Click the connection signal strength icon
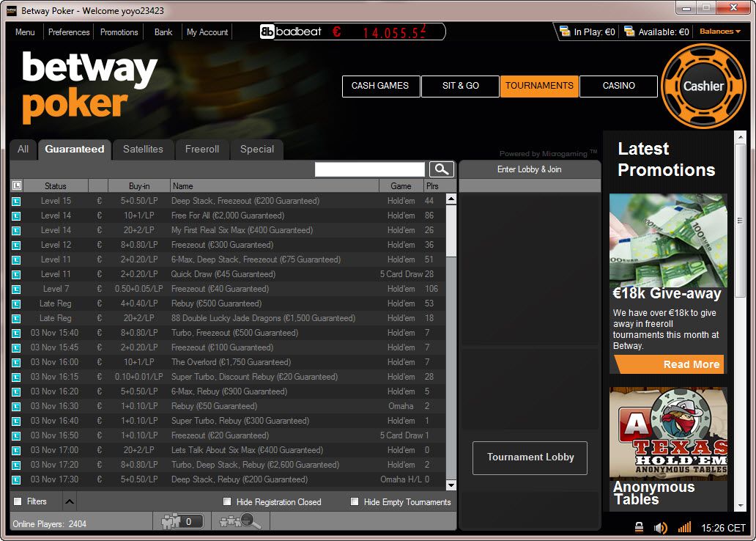Screen dimensions: 756x541 pos(684,527)
